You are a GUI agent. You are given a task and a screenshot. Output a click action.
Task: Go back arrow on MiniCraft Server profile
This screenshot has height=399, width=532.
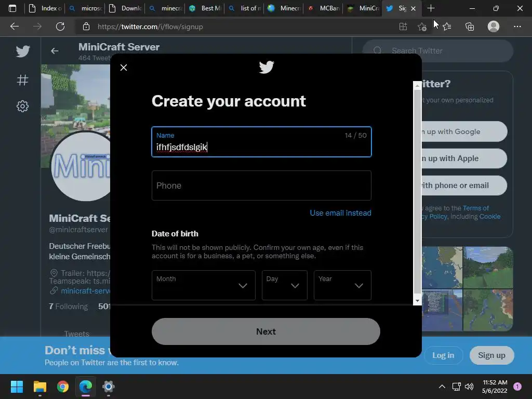[x=55, y=51]
